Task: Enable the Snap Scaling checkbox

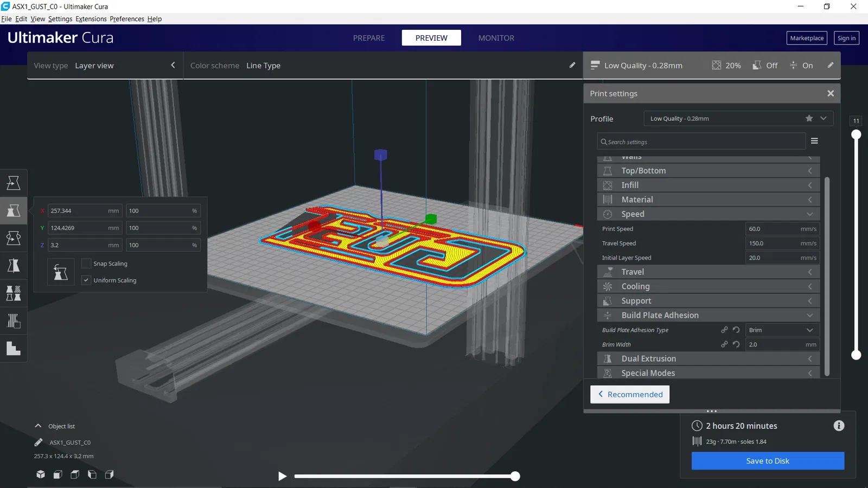Action: point(86,264)
